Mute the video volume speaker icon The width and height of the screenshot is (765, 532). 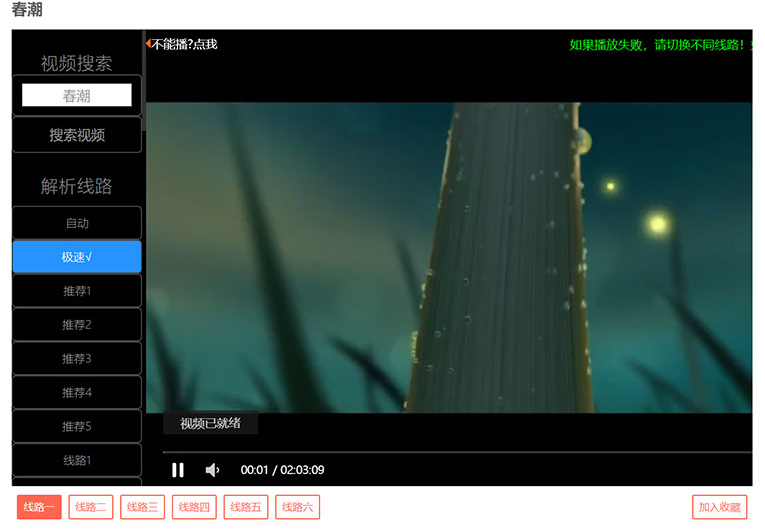pos(212,470)
